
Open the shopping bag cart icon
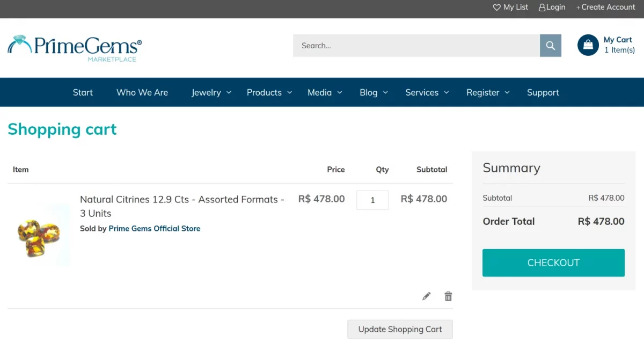[x=588, y=45]
